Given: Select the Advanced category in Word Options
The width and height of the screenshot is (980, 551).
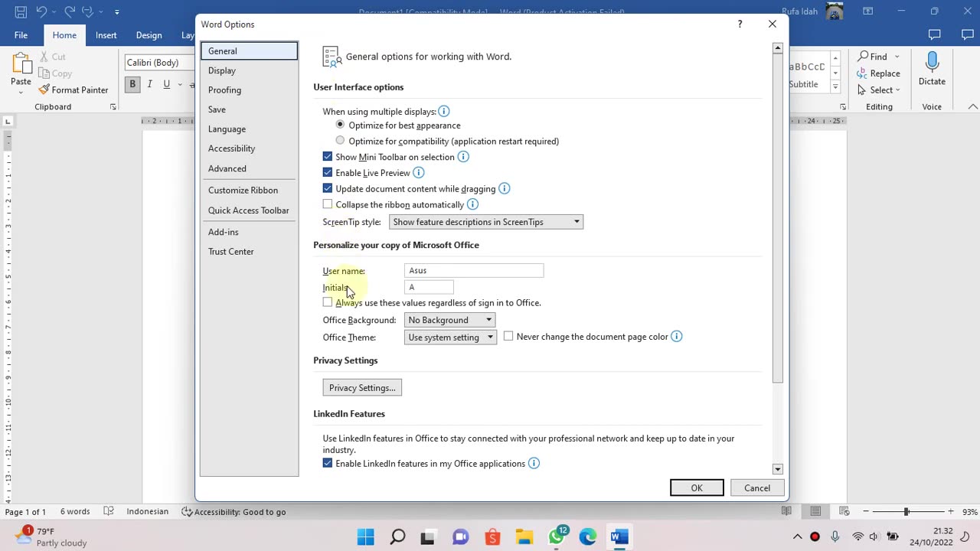Looking at the screenshot, I should coord(249,168).
